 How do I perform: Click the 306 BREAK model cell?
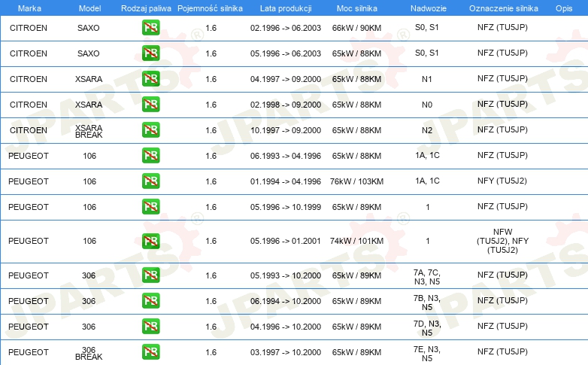[x=89, y=353]
